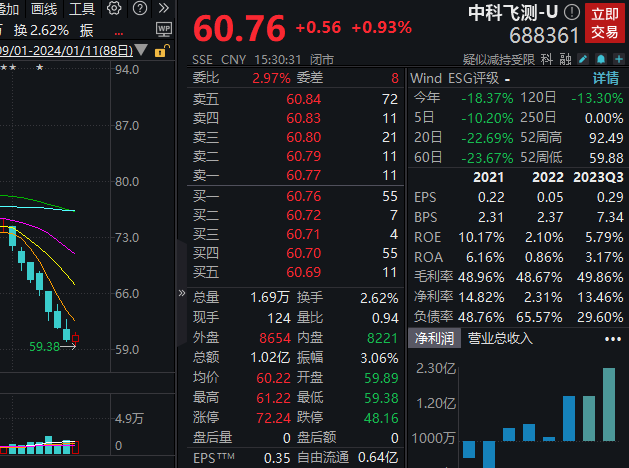Click the 总额 value 1.02亿
The width and height of the screenshot is (629, 468).
coord(270,358)
